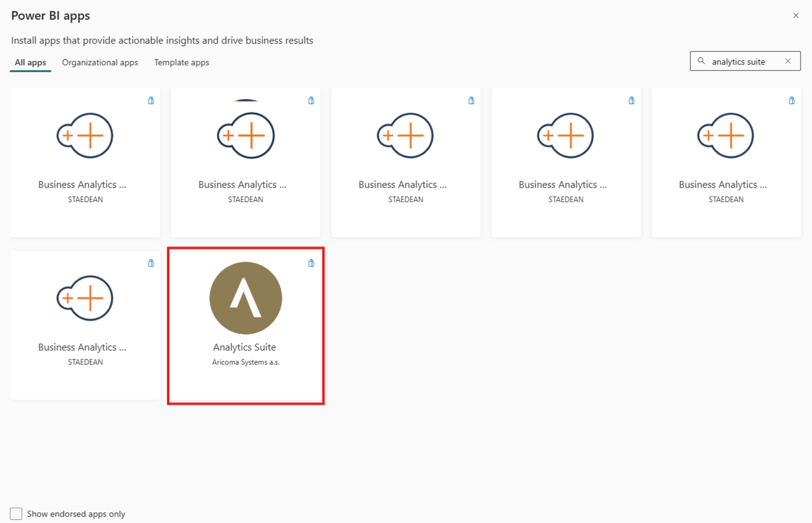The height and width of the screenshot is (523, 812).
Task: Click the bag icon on second-row Business Analytics card
Action: [151, 262]
